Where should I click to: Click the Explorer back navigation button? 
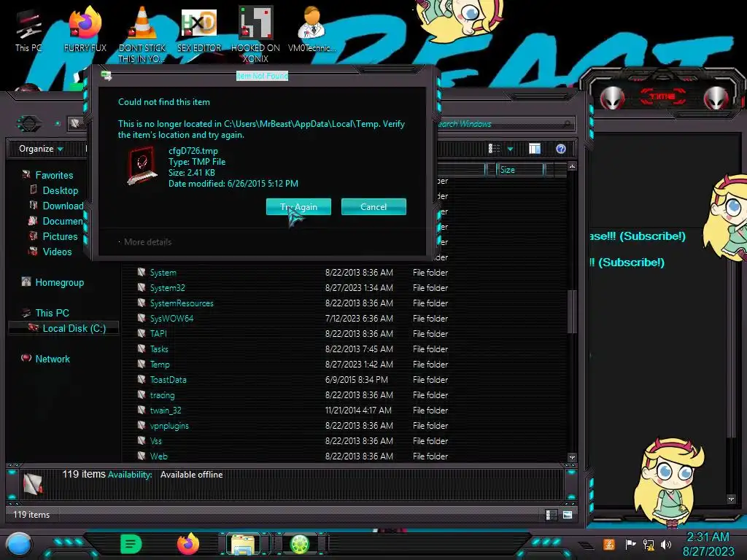29,124
